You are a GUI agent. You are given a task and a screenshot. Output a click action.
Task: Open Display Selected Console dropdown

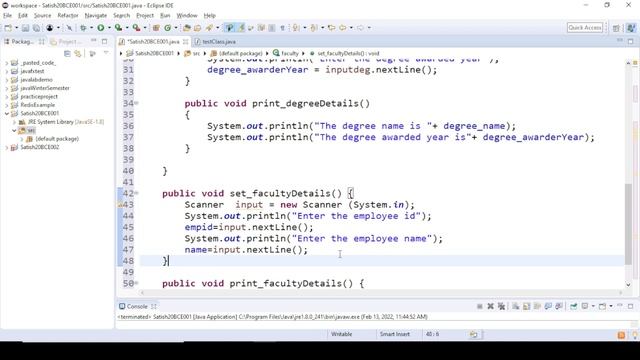593,306
